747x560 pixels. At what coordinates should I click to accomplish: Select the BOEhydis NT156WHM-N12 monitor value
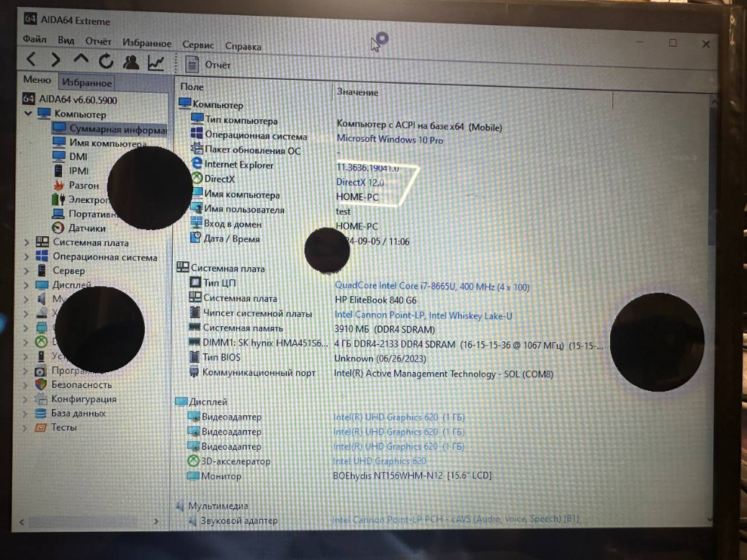(x=412, y=475)
